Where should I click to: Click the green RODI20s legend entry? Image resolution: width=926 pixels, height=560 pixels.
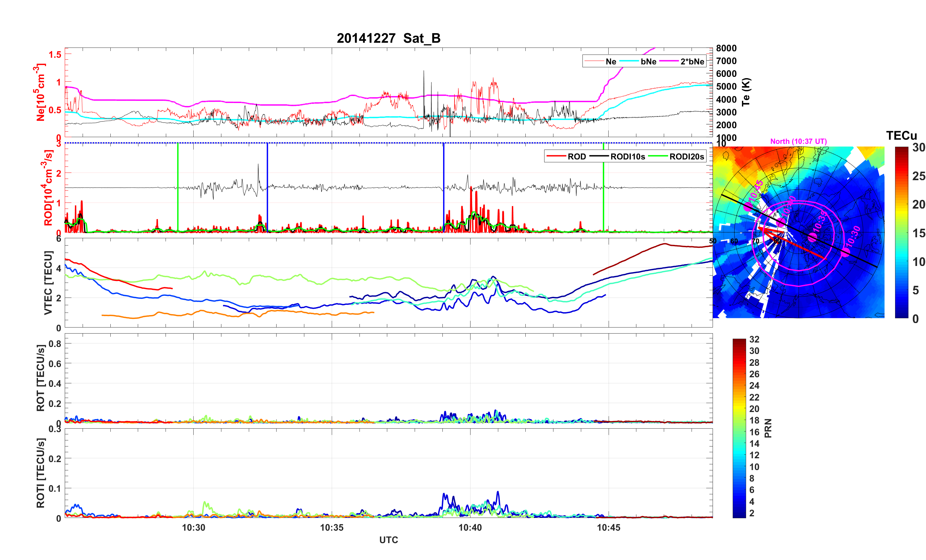click(677, 156)
